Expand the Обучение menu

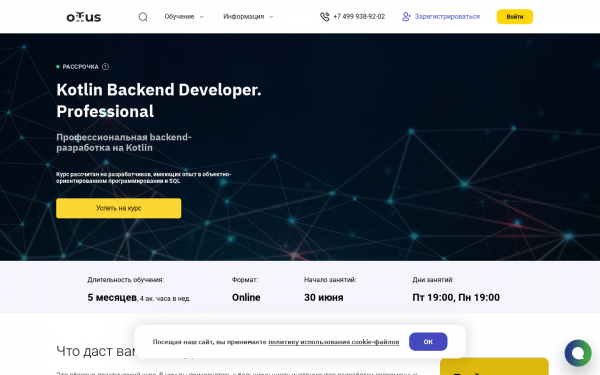(184, 17)
